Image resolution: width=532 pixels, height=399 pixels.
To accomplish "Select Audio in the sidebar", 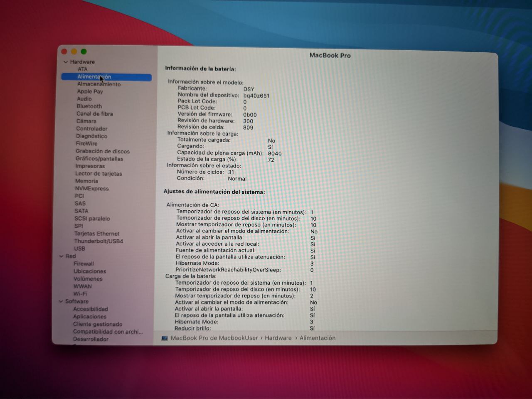I will [x=84, y=99].
